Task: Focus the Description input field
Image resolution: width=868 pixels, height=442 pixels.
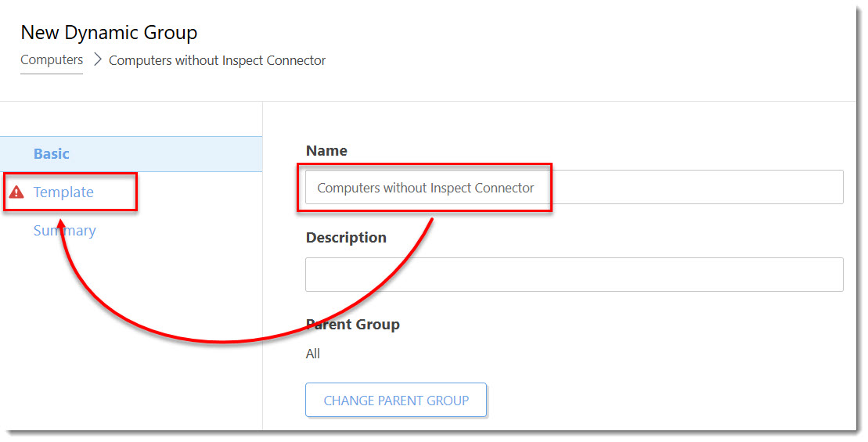Action: [x=574, y=275]
